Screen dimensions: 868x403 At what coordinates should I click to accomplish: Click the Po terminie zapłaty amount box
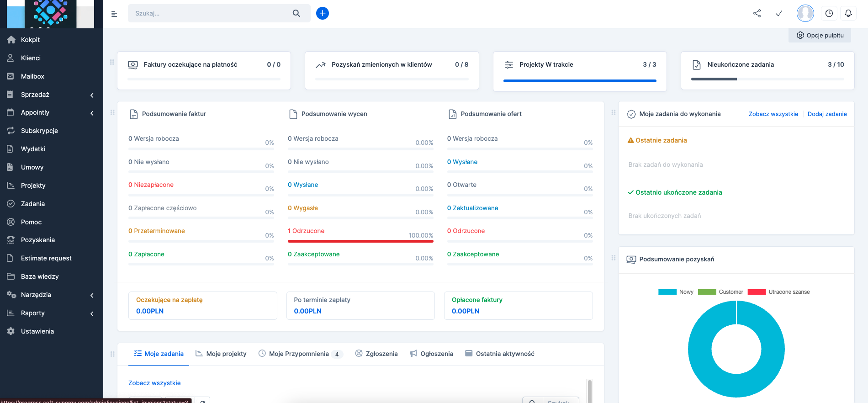pyautogui.click(x=360, y=306)
